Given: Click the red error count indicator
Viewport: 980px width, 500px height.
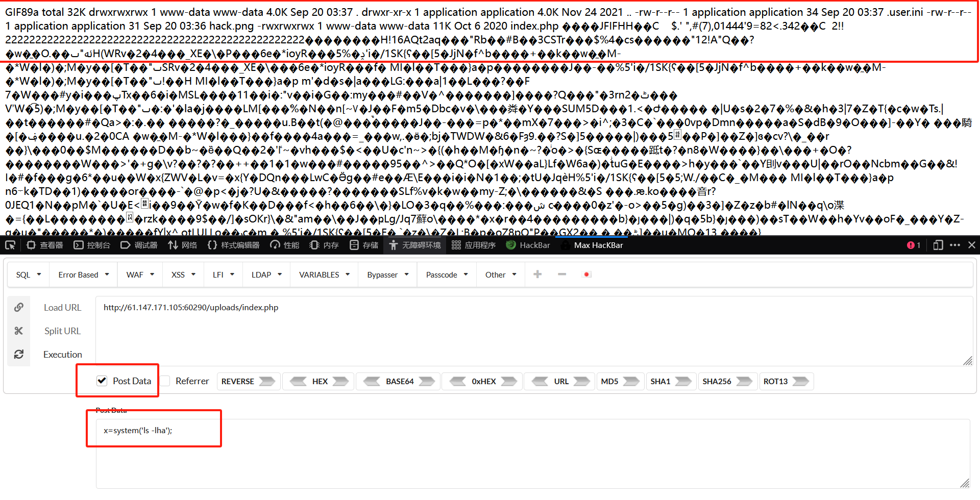Looking at the screenshot, I should click(x=914, y=245).
